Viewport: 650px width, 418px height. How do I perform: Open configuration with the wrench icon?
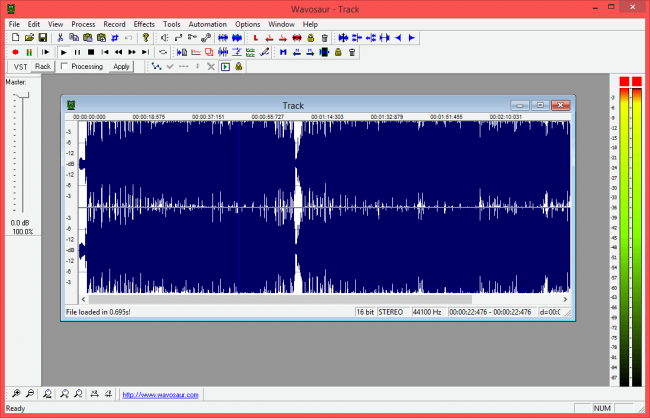206,38
